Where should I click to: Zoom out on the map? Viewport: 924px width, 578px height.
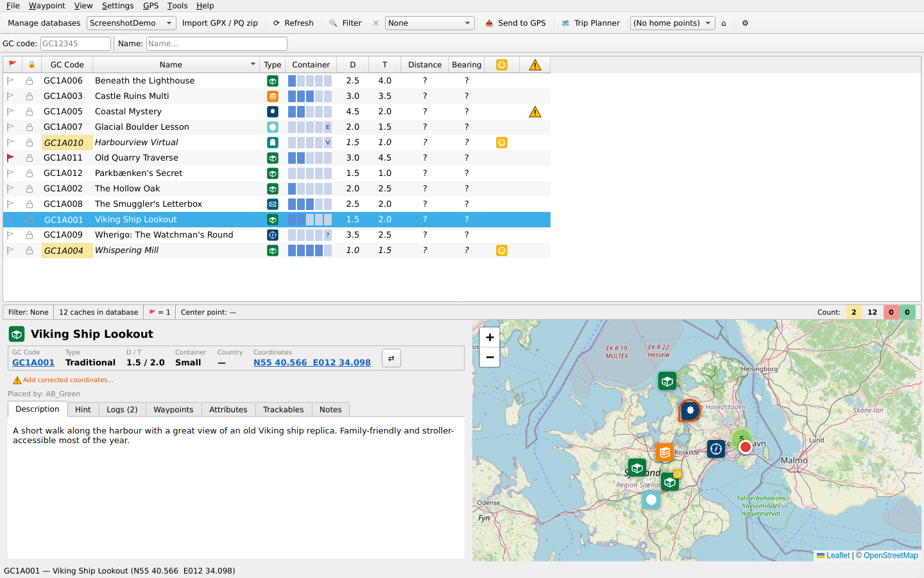point(490,356)
